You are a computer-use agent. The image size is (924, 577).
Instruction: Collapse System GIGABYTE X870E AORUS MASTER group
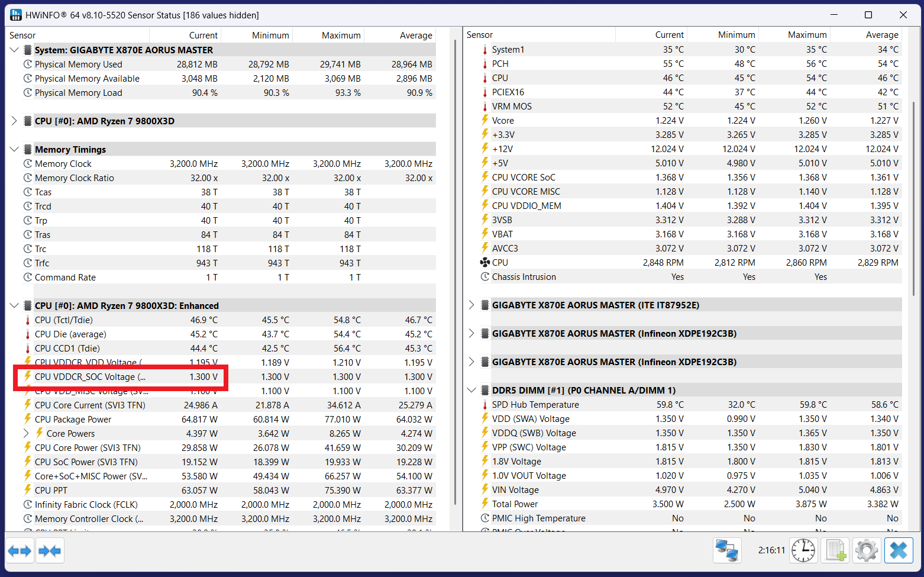tap(14, 50)
